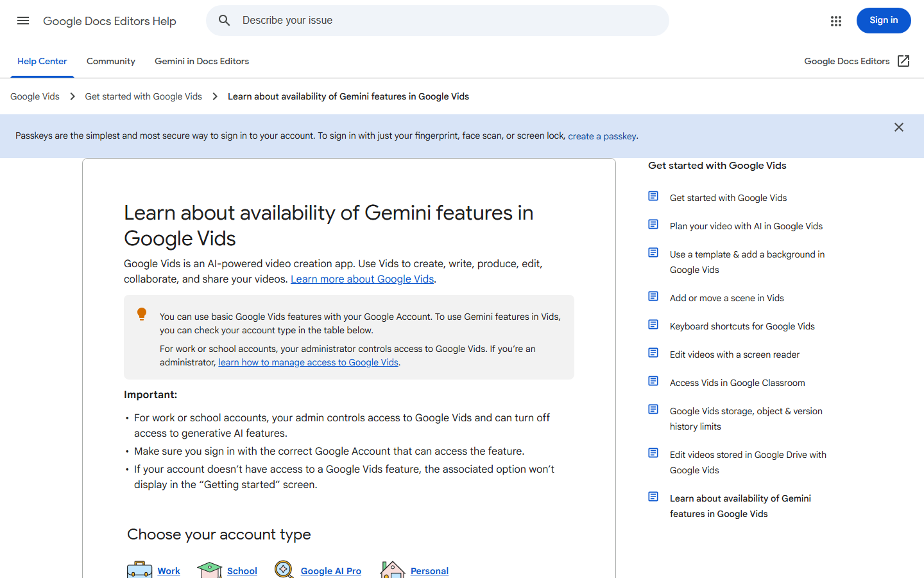Image resolution: width=924 pixels, height=578 pixels.
Task: Click the article icon beside Keyboard shortcuts
Action: [653, 324]
